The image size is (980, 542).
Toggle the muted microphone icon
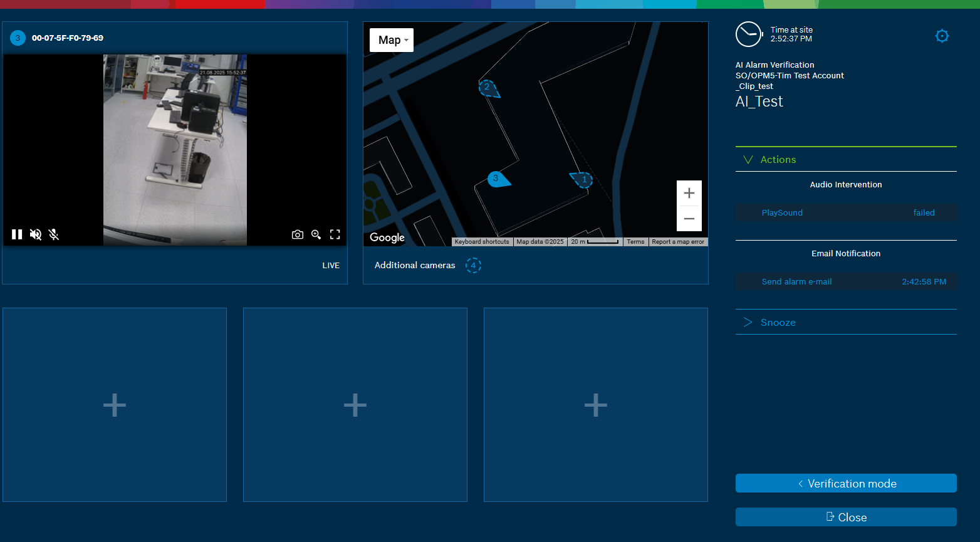54,234
